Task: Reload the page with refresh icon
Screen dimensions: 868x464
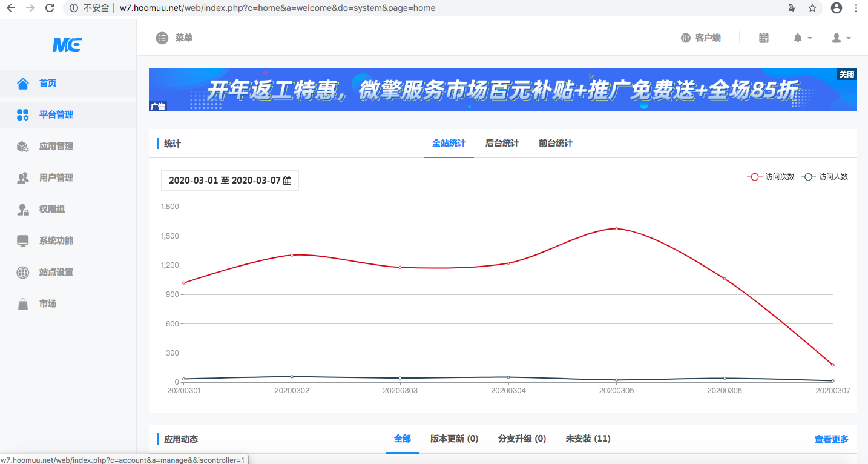Action: (x=50, y=8)
